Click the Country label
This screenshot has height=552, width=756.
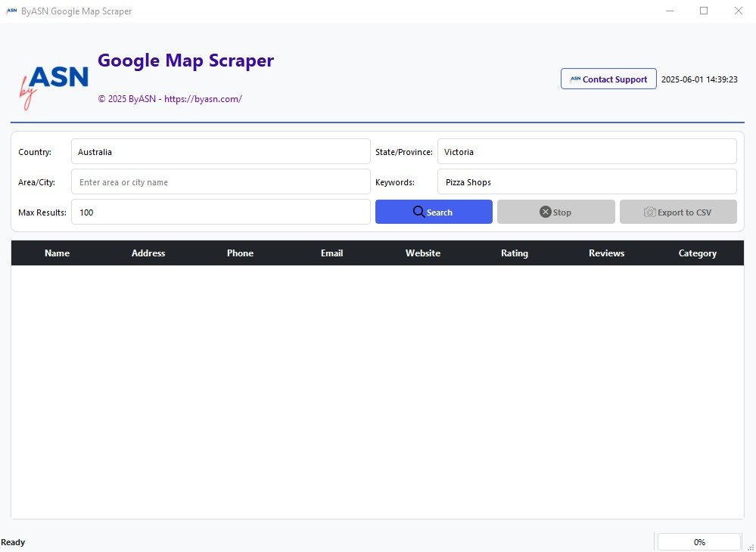(x=35, y=152)
